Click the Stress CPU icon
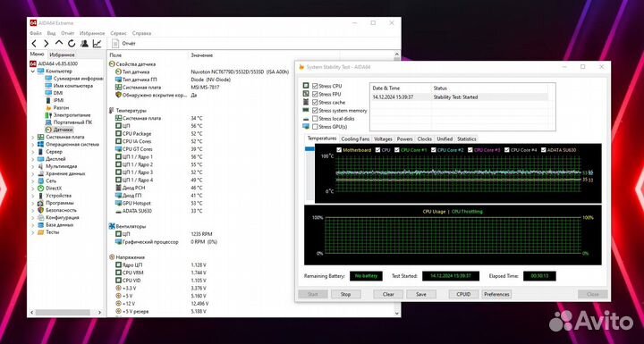This screenshot has height=344, width=644. 306,86
